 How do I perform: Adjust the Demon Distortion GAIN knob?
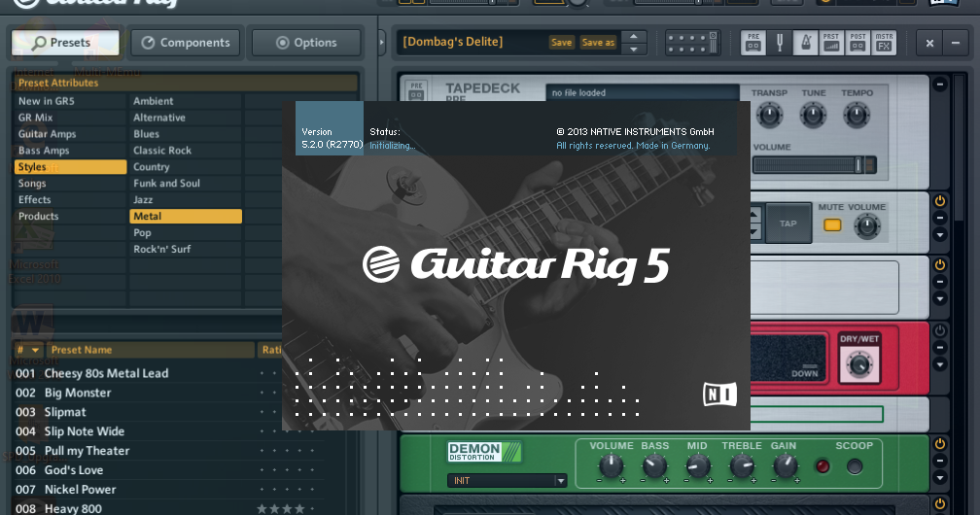(x=785, y=466)
